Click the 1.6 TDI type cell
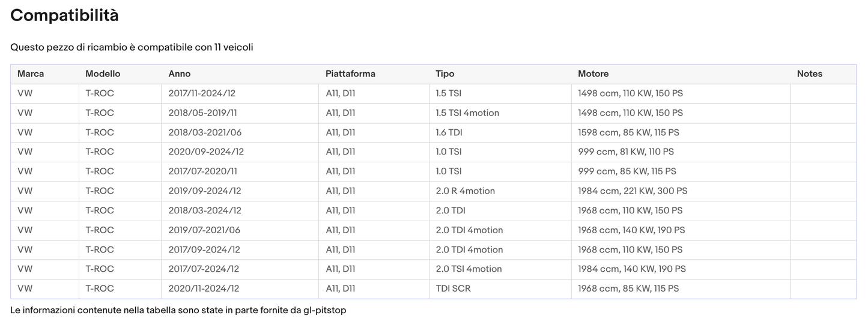868x327 pixels. (x=449, y=132)
